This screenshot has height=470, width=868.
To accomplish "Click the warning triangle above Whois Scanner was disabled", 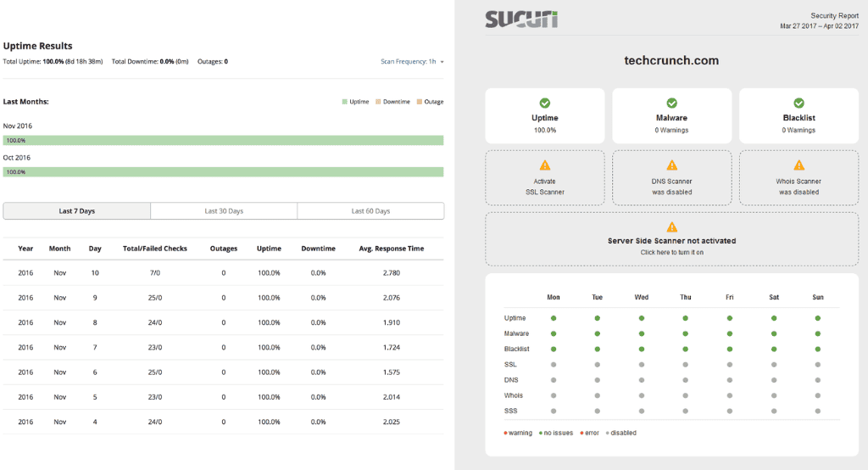I will point(798,165).
